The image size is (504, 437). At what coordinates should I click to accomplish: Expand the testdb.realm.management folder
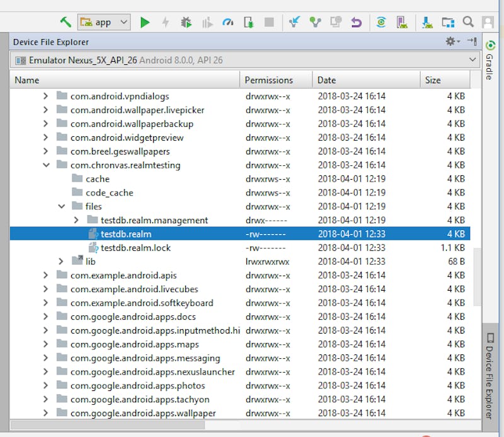pyautogui.click(x=76, y=220)
